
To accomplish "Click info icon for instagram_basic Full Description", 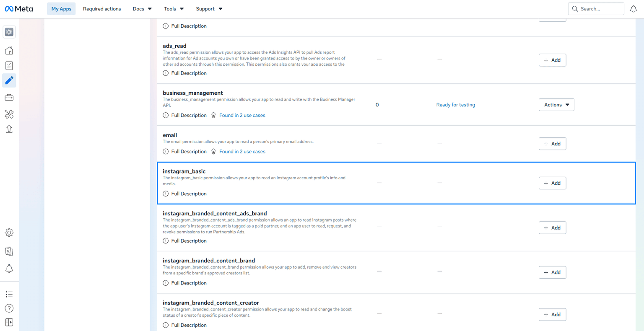I will [166, 194].
